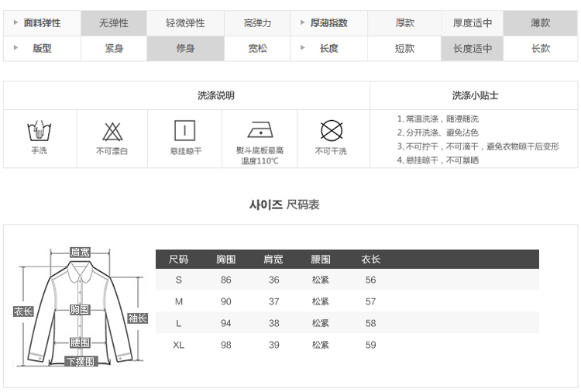Select the 薄款 thickness option

point(540,23)
